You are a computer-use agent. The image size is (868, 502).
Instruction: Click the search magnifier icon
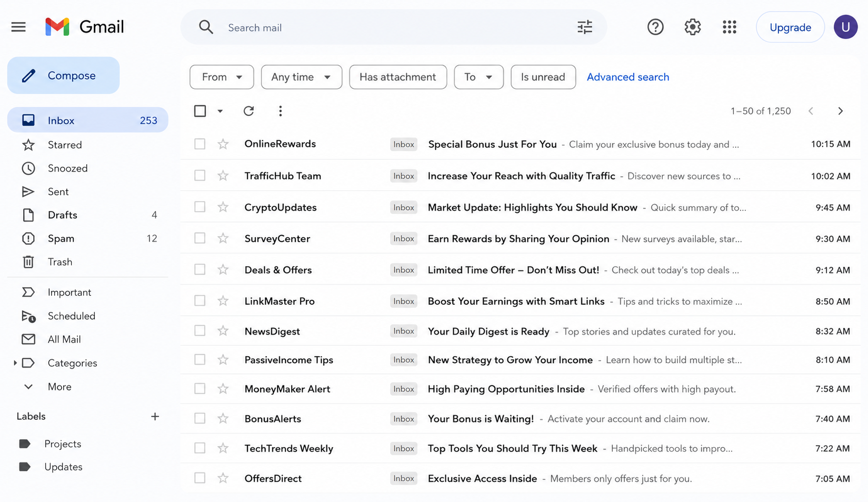206,27
